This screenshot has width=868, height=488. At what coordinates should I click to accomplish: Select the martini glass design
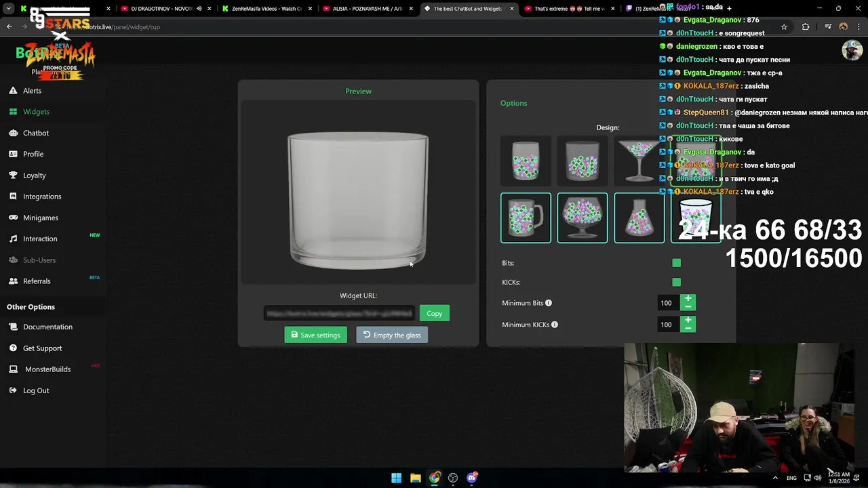[639, 160]
